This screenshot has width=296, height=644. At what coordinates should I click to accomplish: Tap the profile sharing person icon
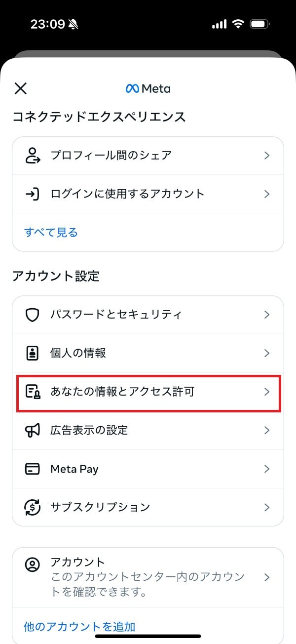coord(32,156)
